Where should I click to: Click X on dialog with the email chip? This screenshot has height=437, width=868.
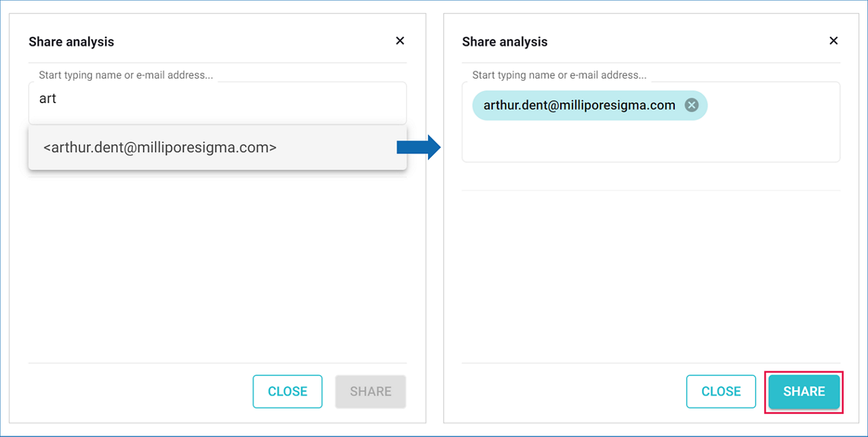833,41
